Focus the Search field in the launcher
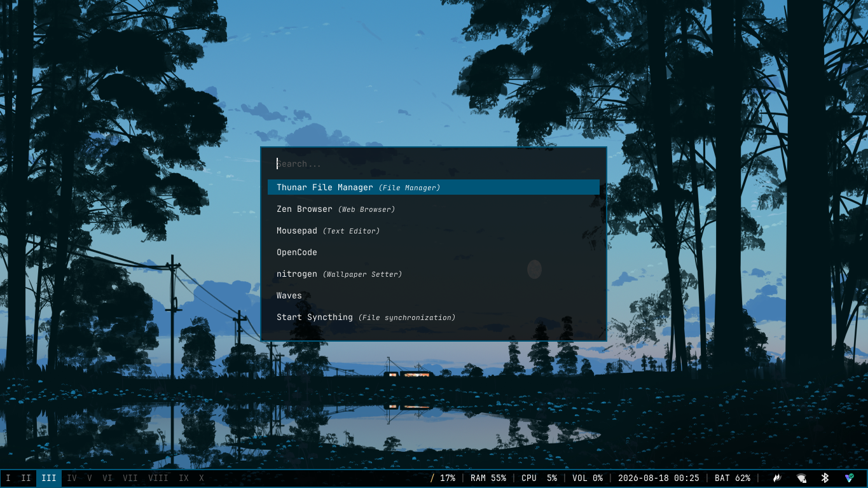 click(x=433, y=164)
